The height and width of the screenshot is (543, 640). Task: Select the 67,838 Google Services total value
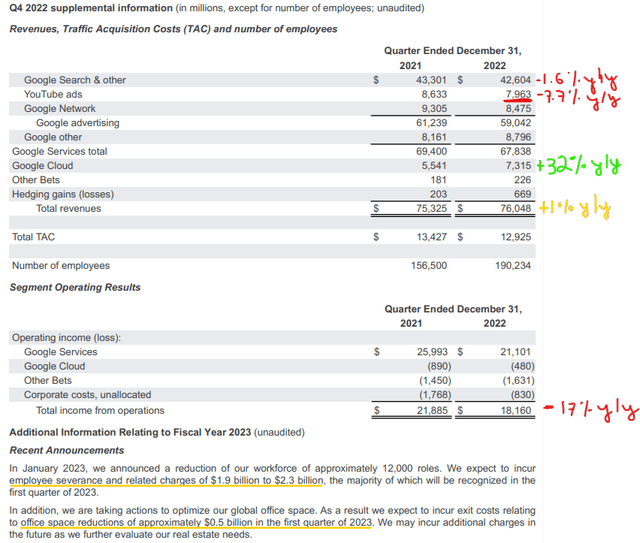516,151
